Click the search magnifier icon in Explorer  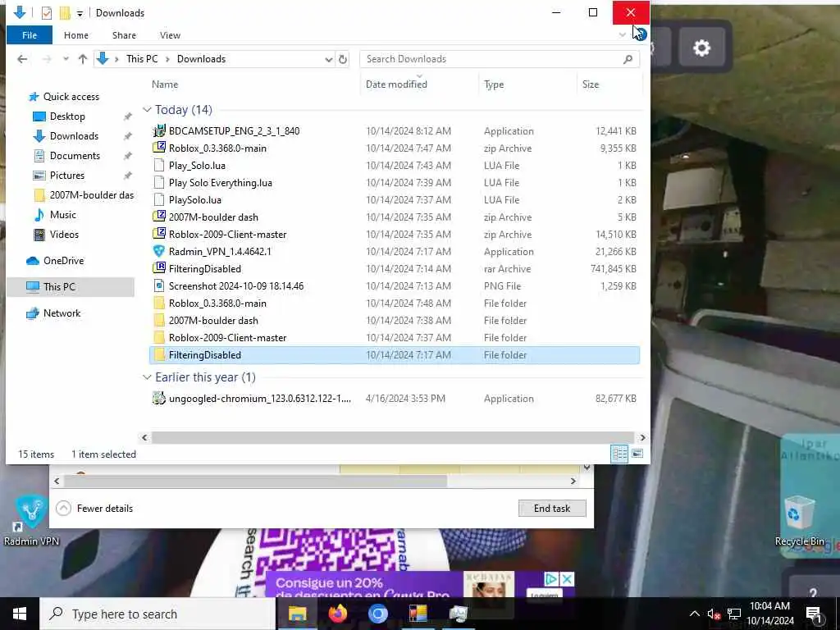pyautogui.click(x=628, y=59)
